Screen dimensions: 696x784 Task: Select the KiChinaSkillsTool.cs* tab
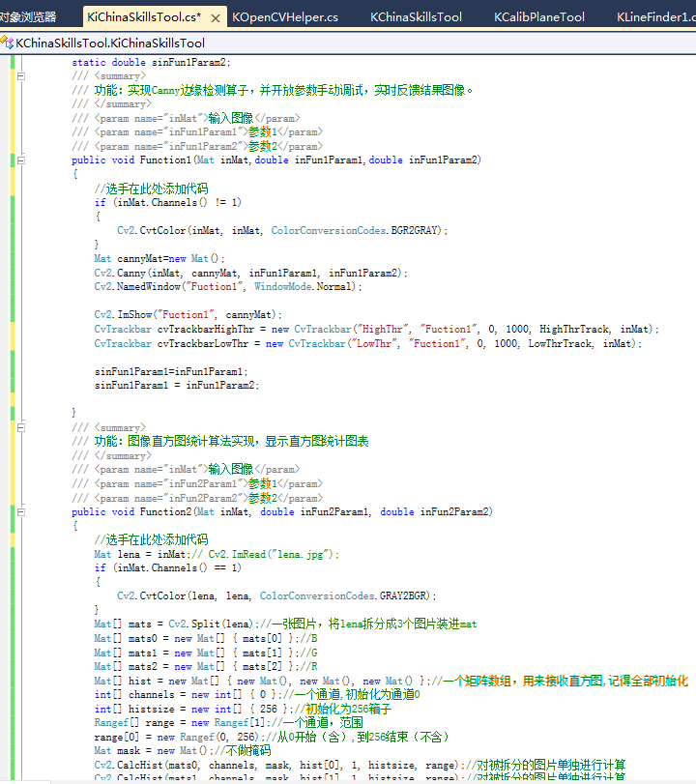coord(143,16)
